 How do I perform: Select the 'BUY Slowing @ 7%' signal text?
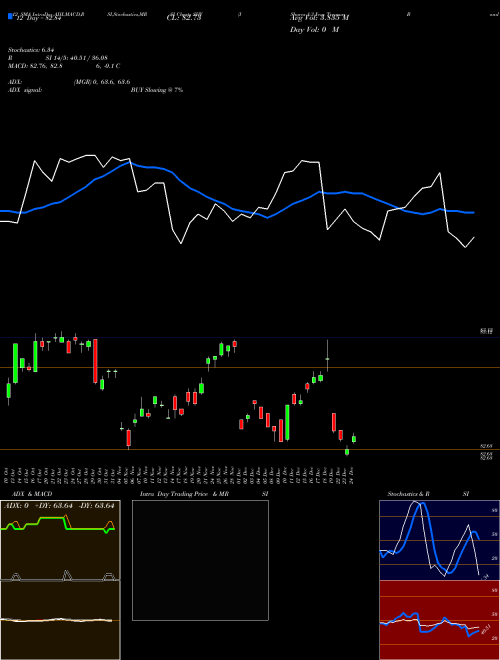(157, 90)
